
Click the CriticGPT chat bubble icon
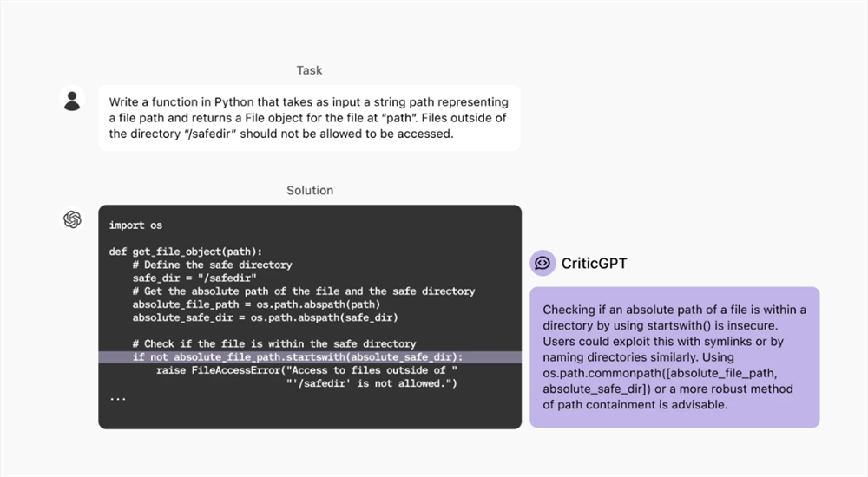[542, 262]
